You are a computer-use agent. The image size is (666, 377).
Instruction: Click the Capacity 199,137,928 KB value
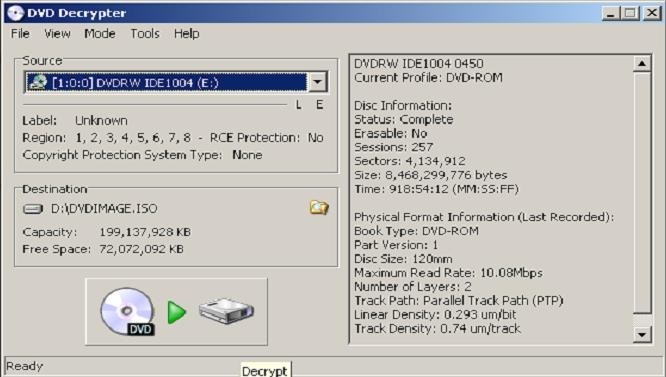click(x=145, y=232)
